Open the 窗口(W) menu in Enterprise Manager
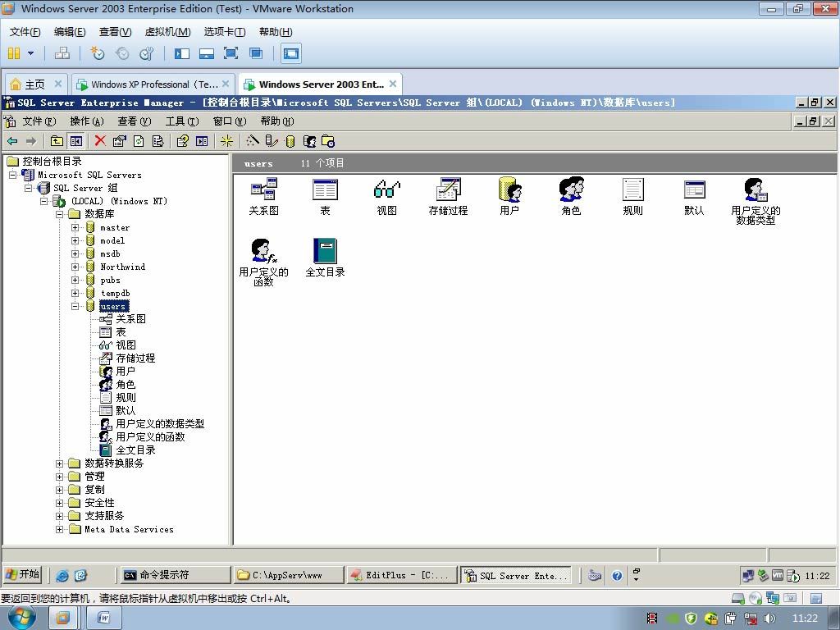Viewport: 840px width, 630px height. pos(230,121)
